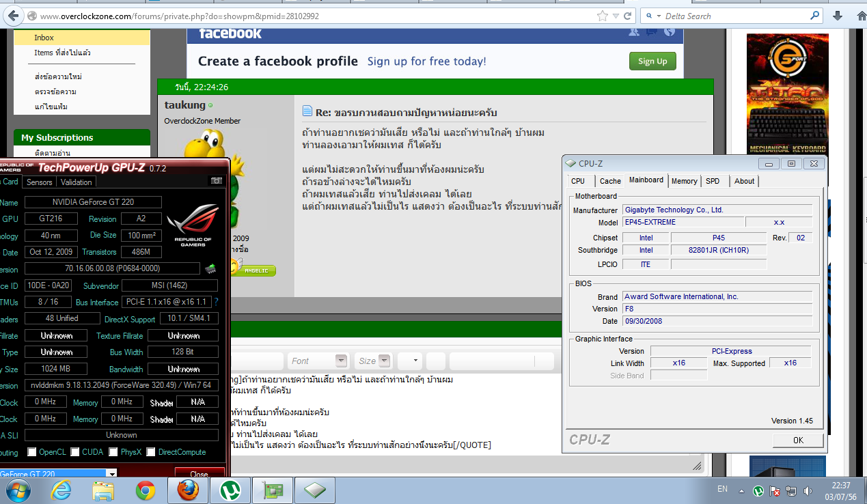The image size is (867, 504).
Task: Open the URL bar history dropdown arrow
Action: tap(616, 16)
